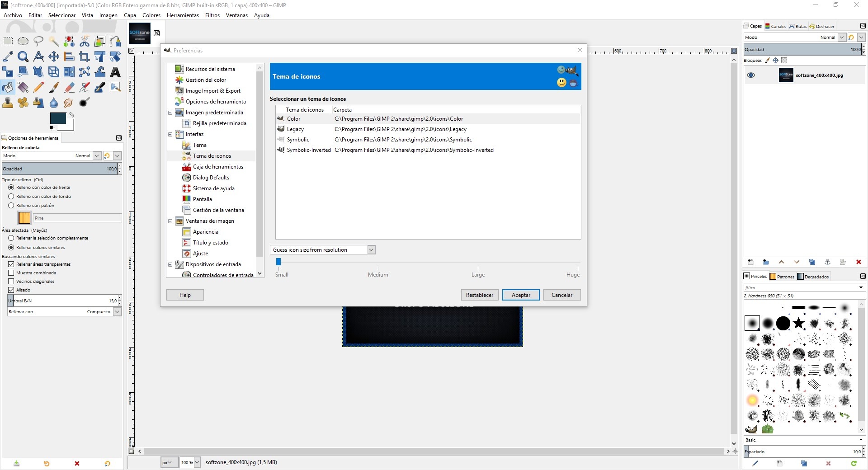Select the Crop tool
Screen dimensions: 868x470
[x=85, y=56]
